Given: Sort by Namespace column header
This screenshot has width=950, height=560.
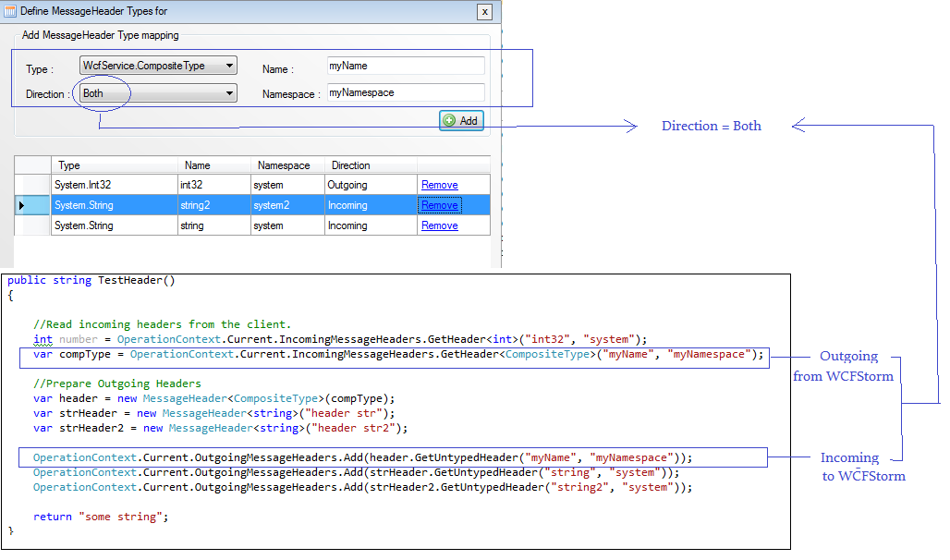Looking at the screenshot, I should point(287,164).
